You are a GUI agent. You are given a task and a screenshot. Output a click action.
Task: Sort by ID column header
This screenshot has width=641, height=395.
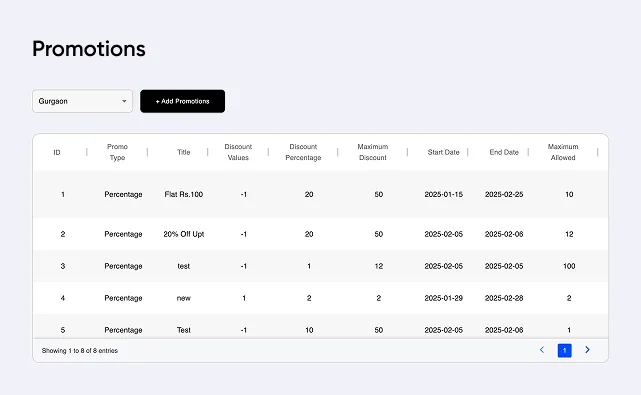pyautogui.click(x=57, y=153)
